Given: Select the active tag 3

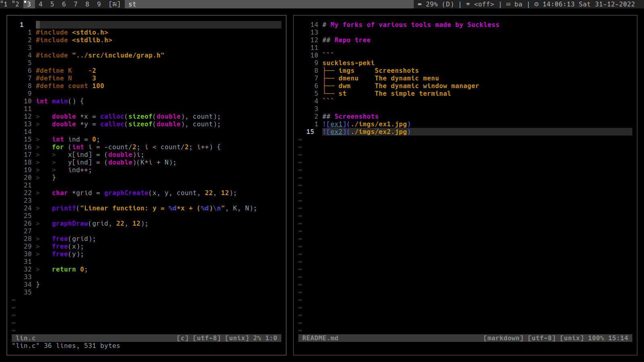Looking at the screenshot, I should pyautogui.click(x=29, y=4).
